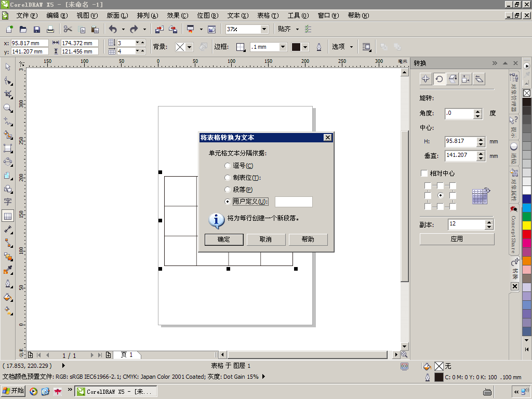Click the Save icon in the toolbar
532x399 pixels.
(x=37, y=30)
